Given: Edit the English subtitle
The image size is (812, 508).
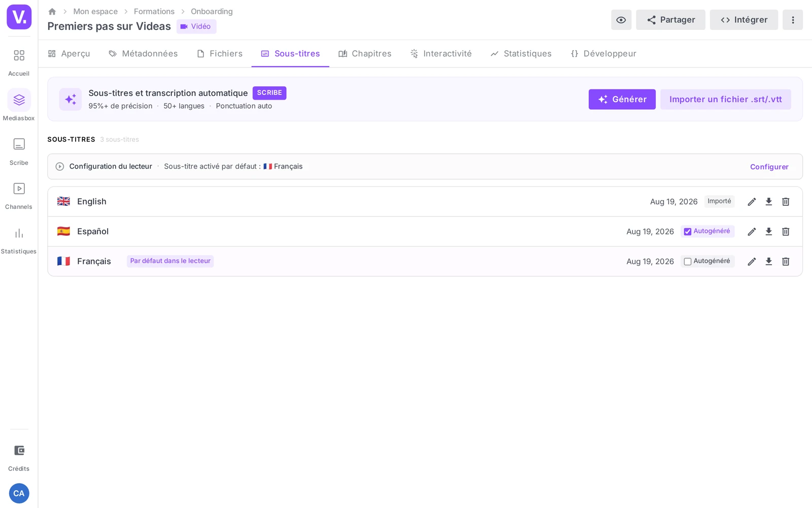Looking at the screenshot, I should pos(752,202).
